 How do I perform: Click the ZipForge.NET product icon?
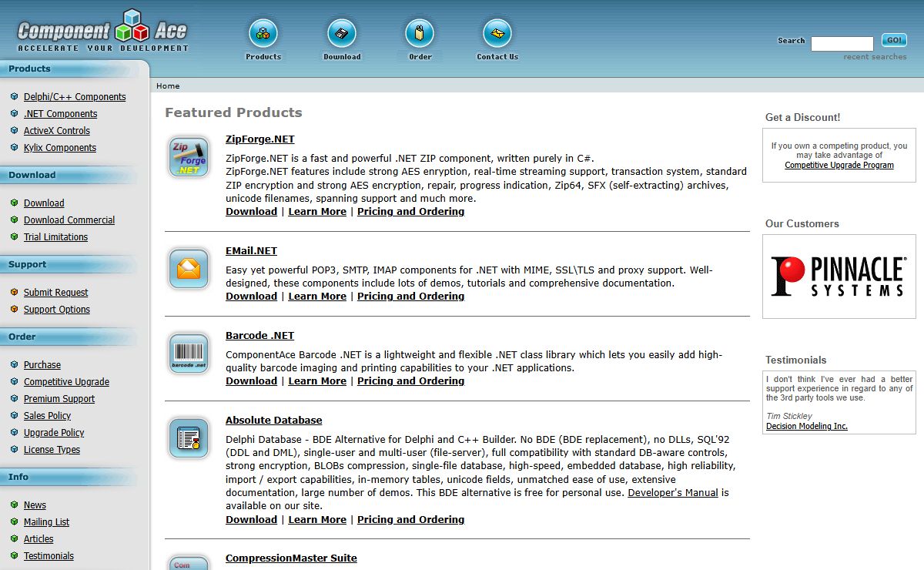click(189, 158)
